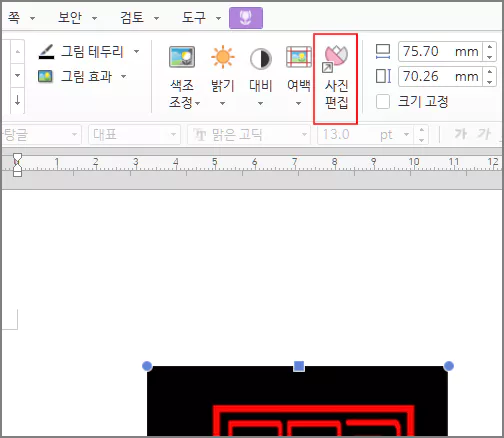This screenshot has height=438, width=504.
Task: Click the 75.70 mm width field
Action: click(x=440, y=52)
